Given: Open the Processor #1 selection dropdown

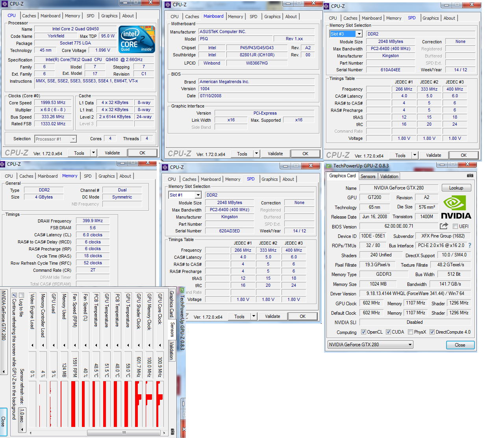Looking at the screenshot, I should (73, 139).
